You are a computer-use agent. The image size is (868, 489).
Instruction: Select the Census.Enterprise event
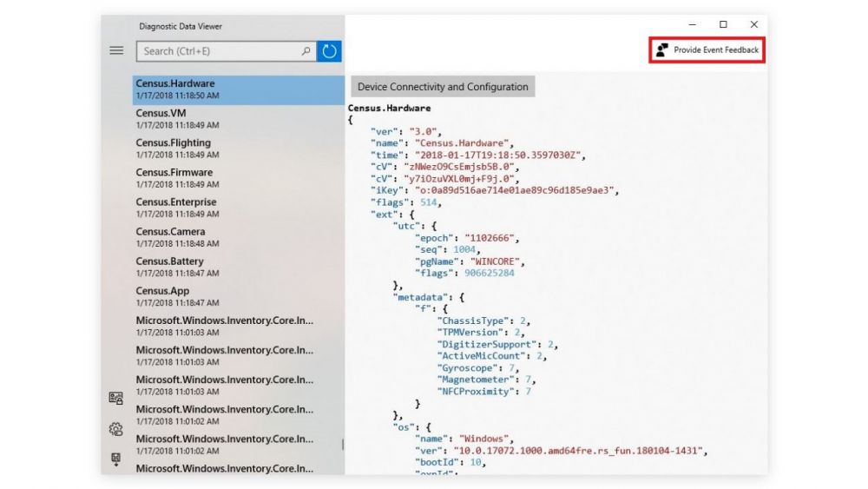click(x=239, y=208)
